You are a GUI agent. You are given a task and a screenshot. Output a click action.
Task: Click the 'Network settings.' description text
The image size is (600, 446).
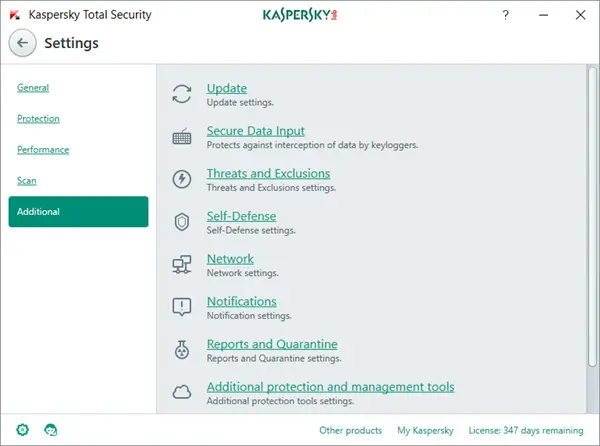(x=243, y=273)
